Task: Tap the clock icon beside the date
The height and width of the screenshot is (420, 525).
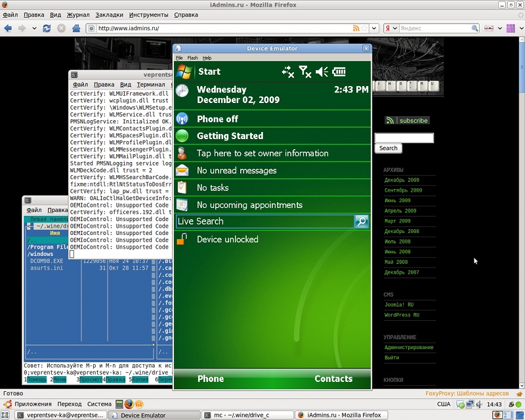Action: point(182,91)
